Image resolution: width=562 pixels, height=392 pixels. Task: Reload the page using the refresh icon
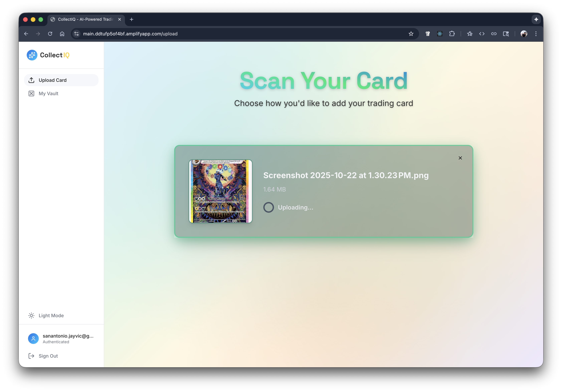tap(50, 34)
